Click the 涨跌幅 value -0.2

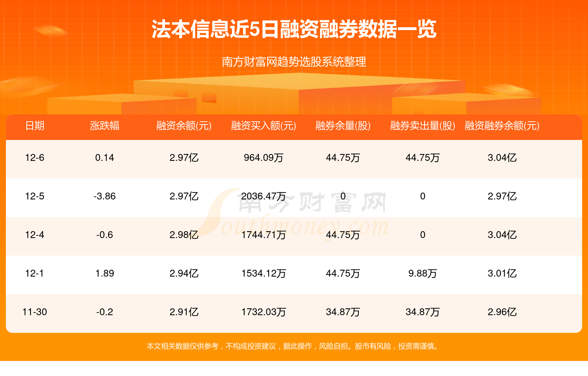click(105, 312)
